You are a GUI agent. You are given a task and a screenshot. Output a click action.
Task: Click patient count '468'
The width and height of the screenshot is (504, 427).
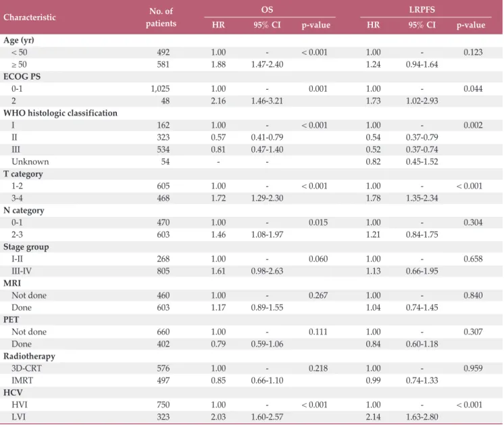163,199
